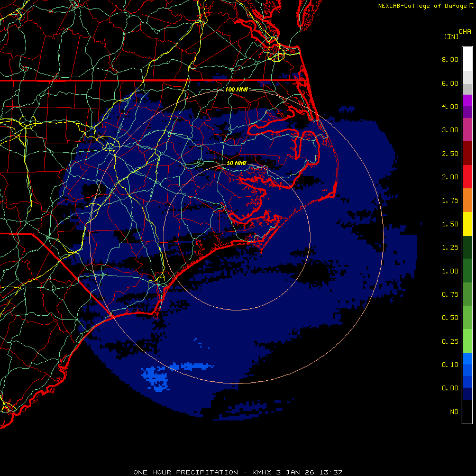476x476 pixels.
Task: Select the 4.00 legend value
Action: (450, 106)
